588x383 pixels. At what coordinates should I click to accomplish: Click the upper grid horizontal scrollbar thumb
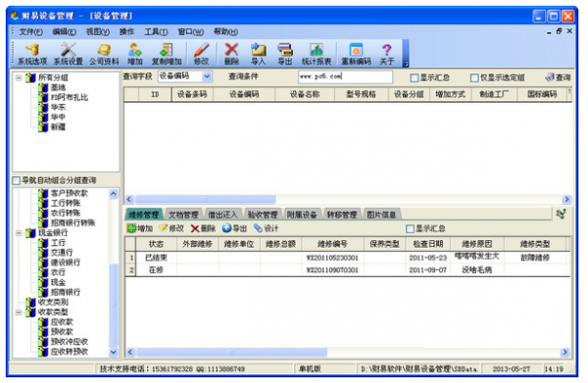click(x=206, y=199)
